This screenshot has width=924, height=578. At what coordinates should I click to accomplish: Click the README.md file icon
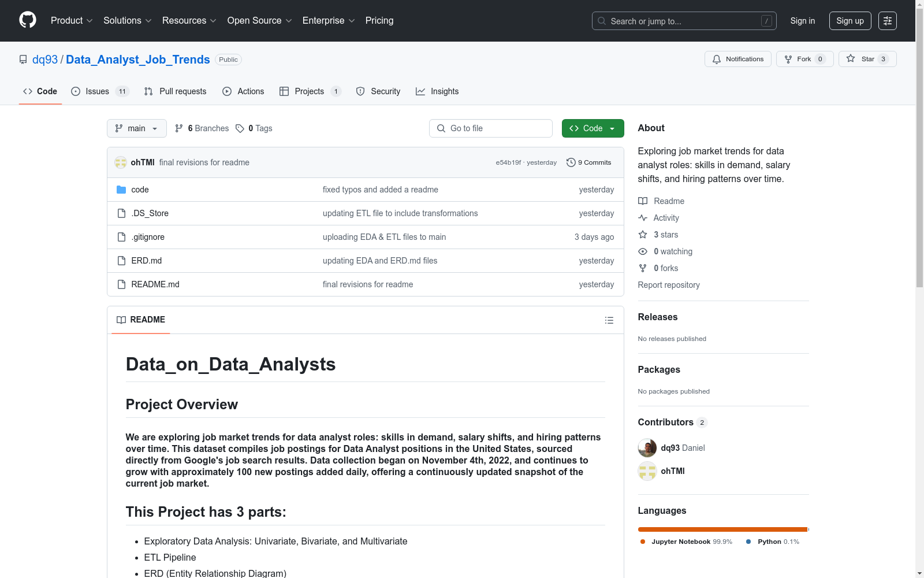(121, 284)
